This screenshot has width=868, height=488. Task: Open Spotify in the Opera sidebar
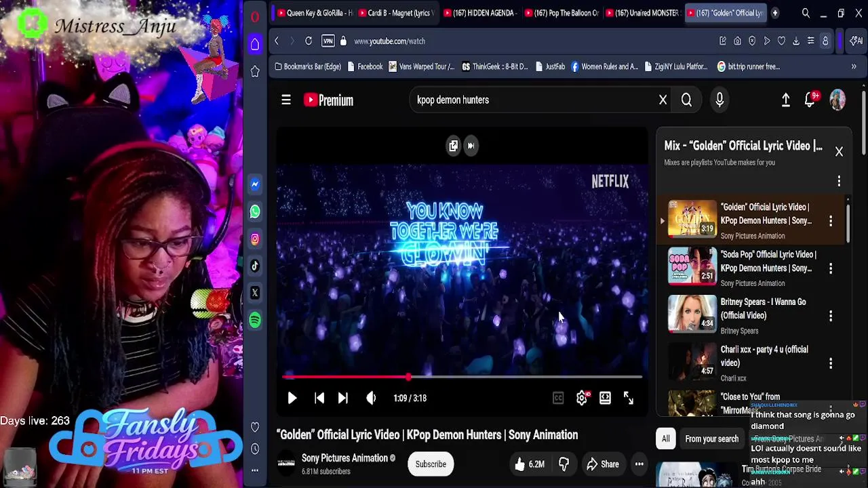pyautogui.click(x=255, y=320)
